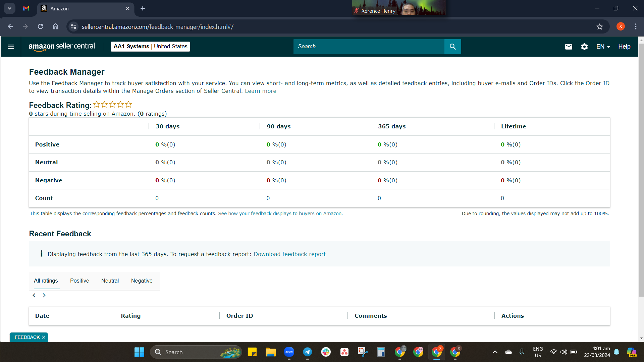
Task: Open the settings gear icon
Action: pos(584,47)
